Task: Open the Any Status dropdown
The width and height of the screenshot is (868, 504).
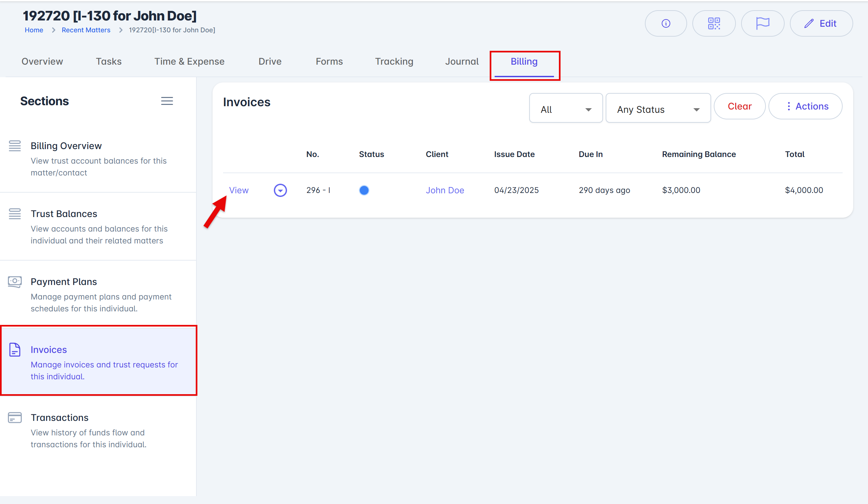Action: pos(658,109)
